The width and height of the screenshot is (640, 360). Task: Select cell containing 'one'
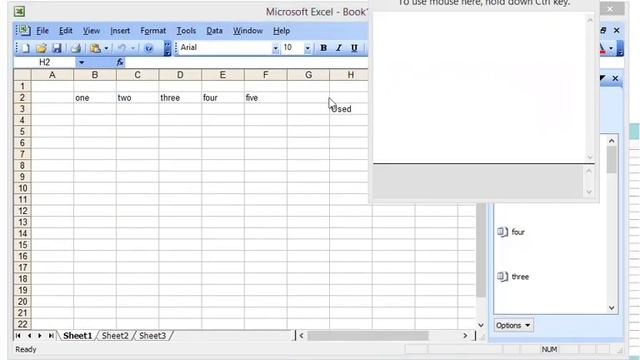[x=95, y=98]
